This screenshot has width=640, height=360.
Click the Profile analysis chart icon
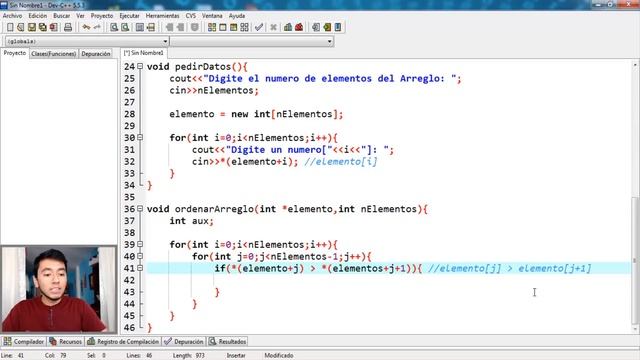pos(288,27)
